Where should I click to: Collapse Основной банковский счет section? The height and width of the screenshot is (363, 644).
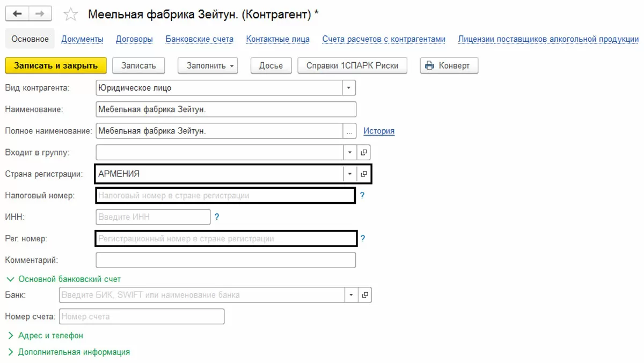[x=10, y=279]
